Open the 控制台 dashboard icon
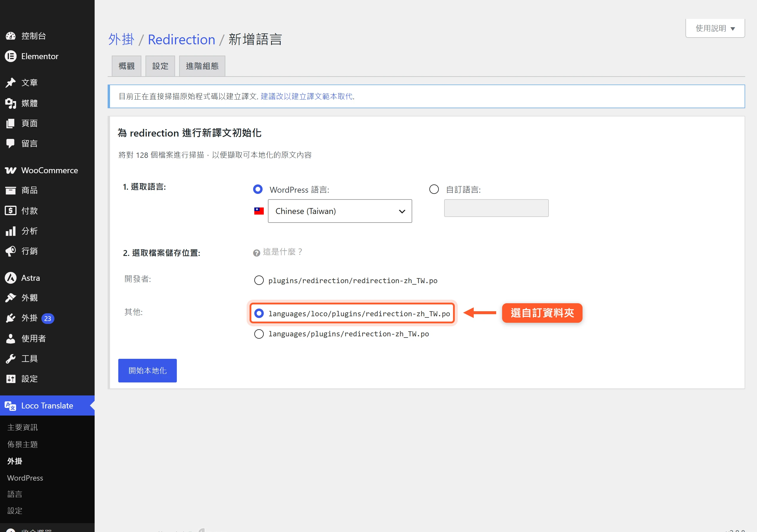Viewport: 757px width, 532px height. coord(11,36)
